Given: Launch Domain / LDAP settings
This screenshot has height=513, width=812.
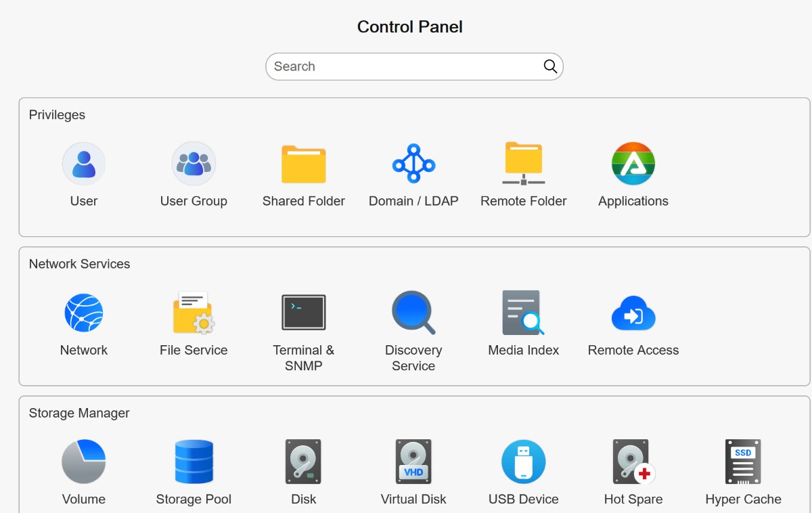Looking at the screenshot, I should pos(413,164).
